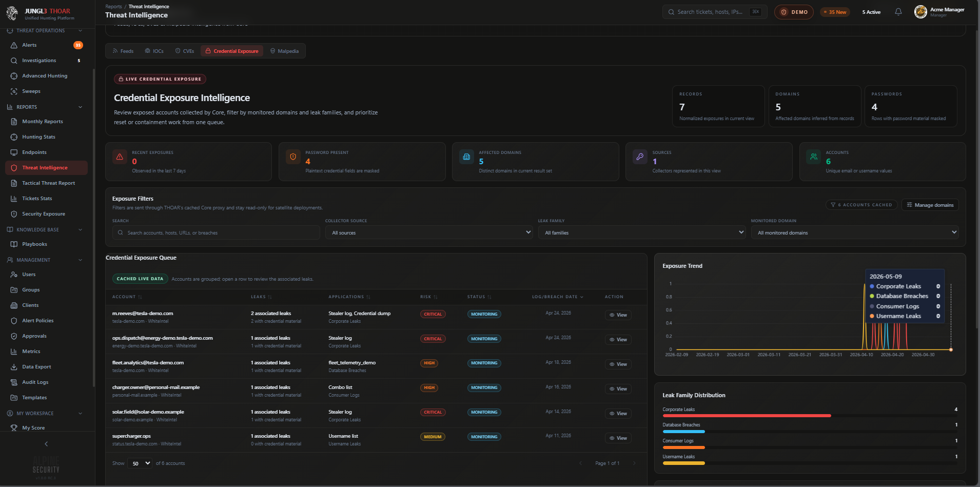The width and height of the screenshot is (980, 487).
Task: Open the All families leak family dropdown
Action: tap(642, 232)
